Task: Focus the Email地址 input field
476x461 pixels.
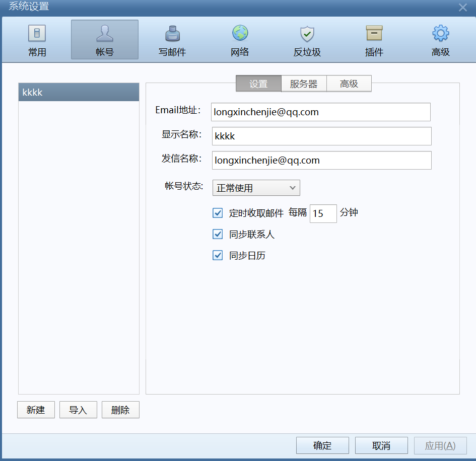Action: 321,112
